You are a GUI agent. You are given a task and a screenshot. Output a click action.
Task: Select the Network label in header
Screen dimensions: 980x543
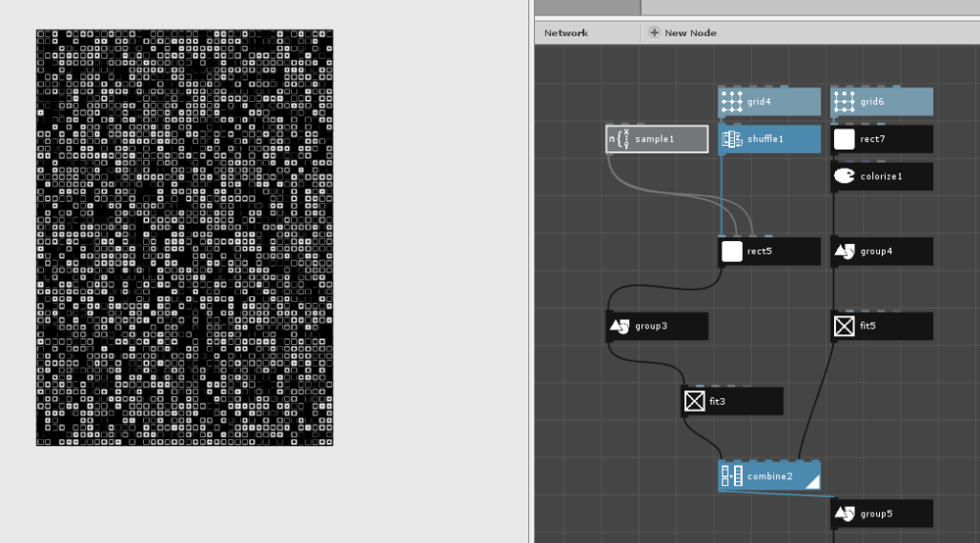565,33
